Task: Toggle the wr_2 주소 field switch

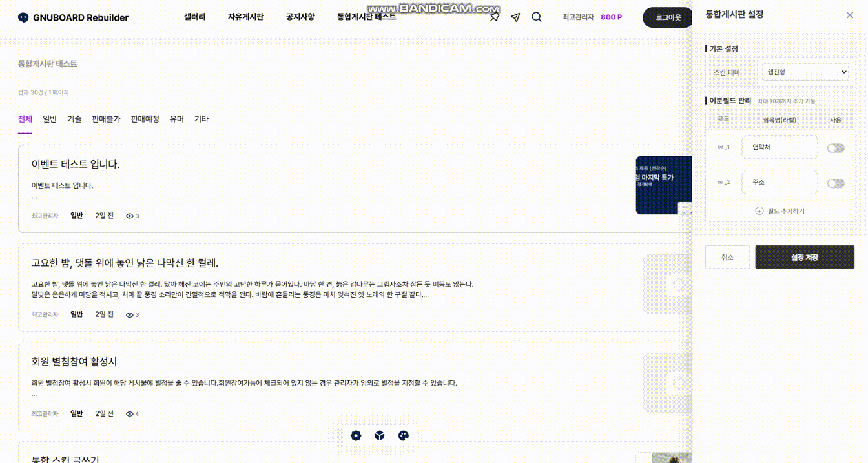Action: pyautogui.click(x=836, y=183)
